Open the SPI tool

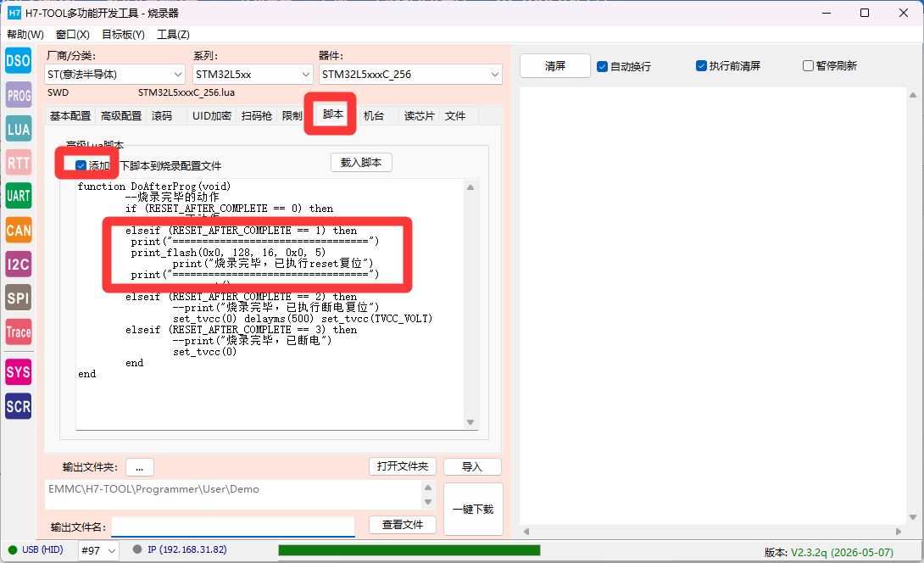(19, 298)
